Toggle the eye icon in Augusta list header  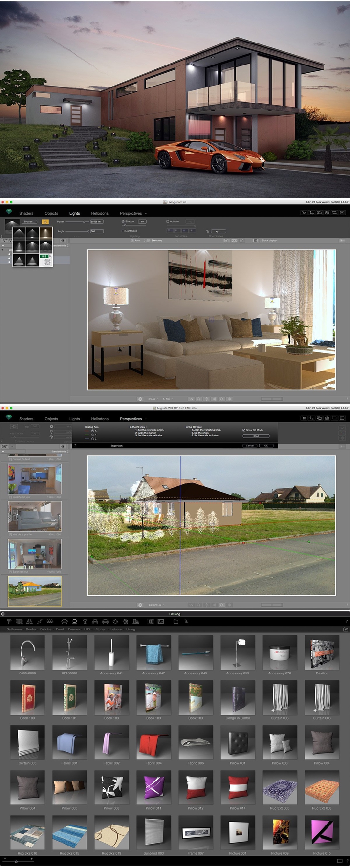tap(63, 446)
